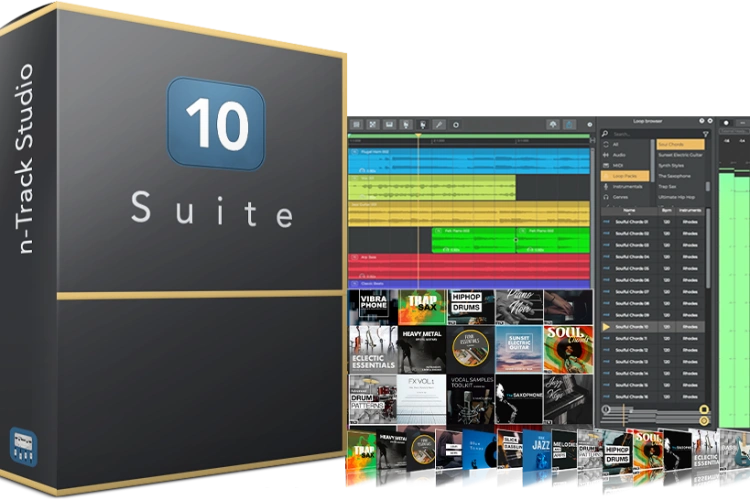The image size is (750, 500).
Task: Click the third toolbar icon resembling a keyboard
Action: 389,125
